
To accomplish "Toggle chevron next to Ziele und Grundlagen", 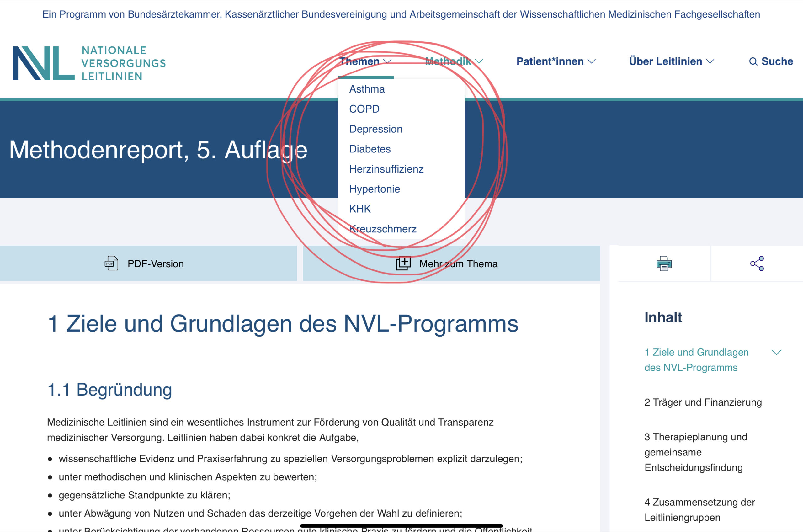I will tap(776, 353).
